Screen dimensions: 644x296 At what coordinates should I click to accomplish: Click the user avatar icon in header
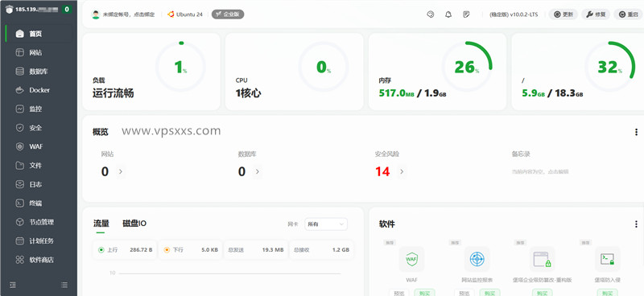pyautogui.click(x=96, y=14)
